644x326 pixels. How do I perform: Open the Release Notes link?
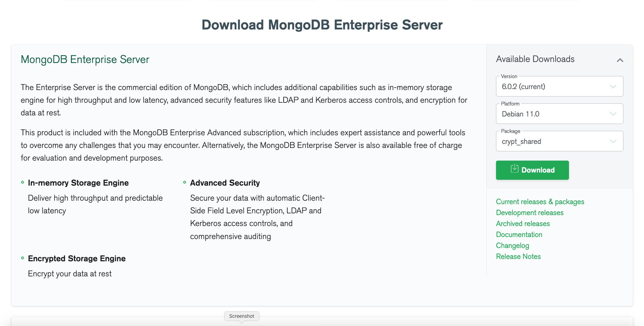pos(518,256)
